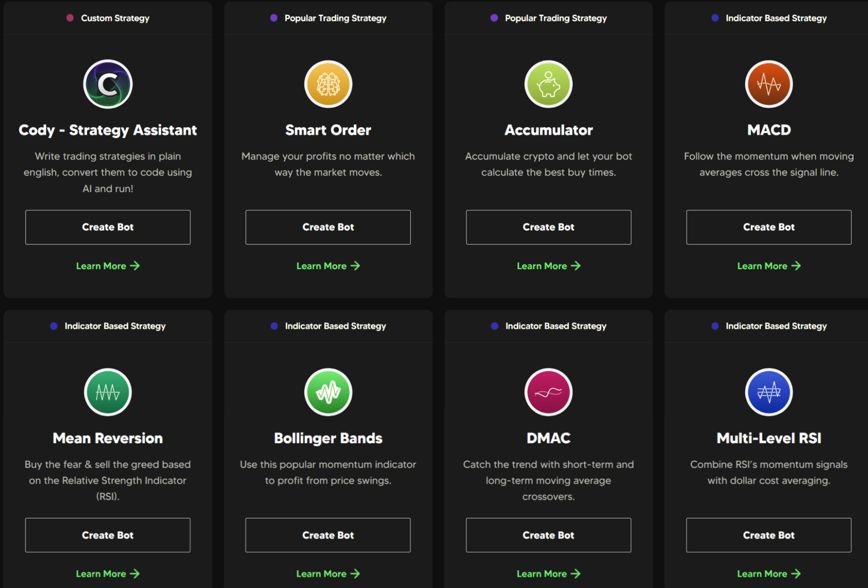Create a Mean Reversion bot
868x588 pixels.
[x=108, y=535]
